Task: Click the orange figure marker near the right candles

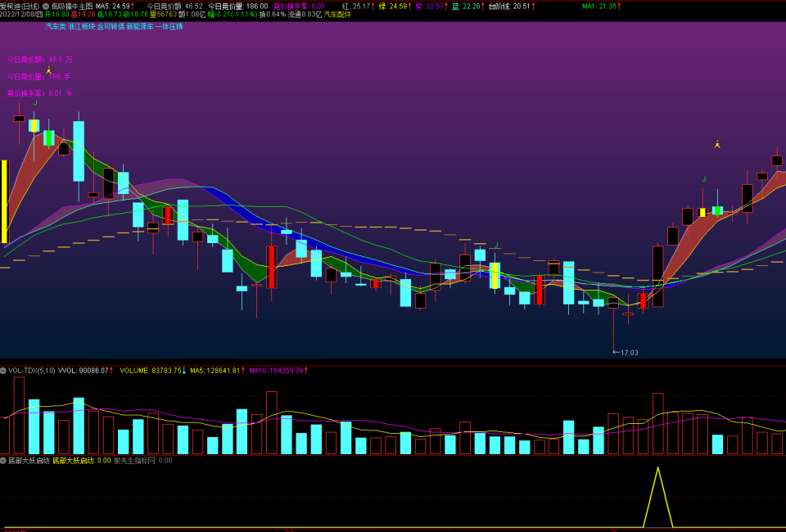Action: coord(717,144)
